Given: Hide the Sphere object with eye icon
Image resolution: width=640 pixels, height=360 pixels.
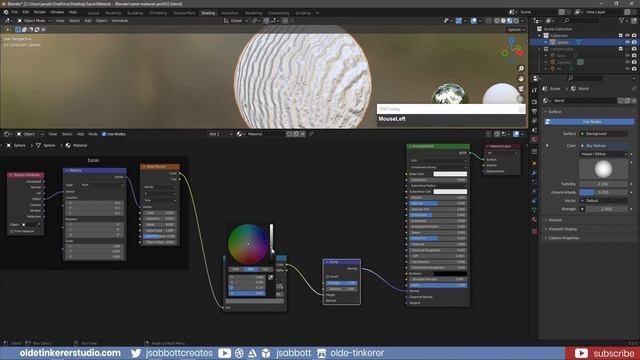Looking at the screenshot, I should tap(627, 42).
